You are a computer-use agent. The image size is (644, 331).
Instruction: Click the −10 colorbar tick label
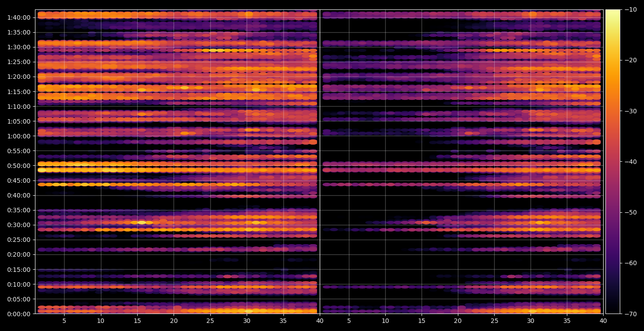pyautogui.click(x=631, y=9)
